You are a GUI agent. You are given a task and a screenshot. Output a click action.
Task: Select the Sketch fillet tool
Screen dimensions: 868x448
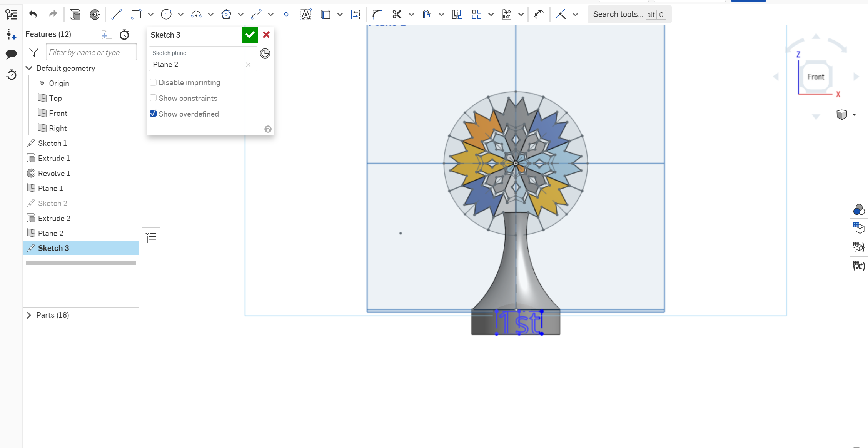pyautogui.click(x=377, y=14)
